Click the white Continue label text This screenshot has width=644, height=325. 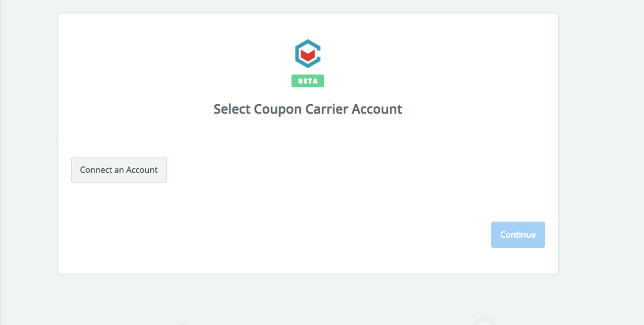518,234
